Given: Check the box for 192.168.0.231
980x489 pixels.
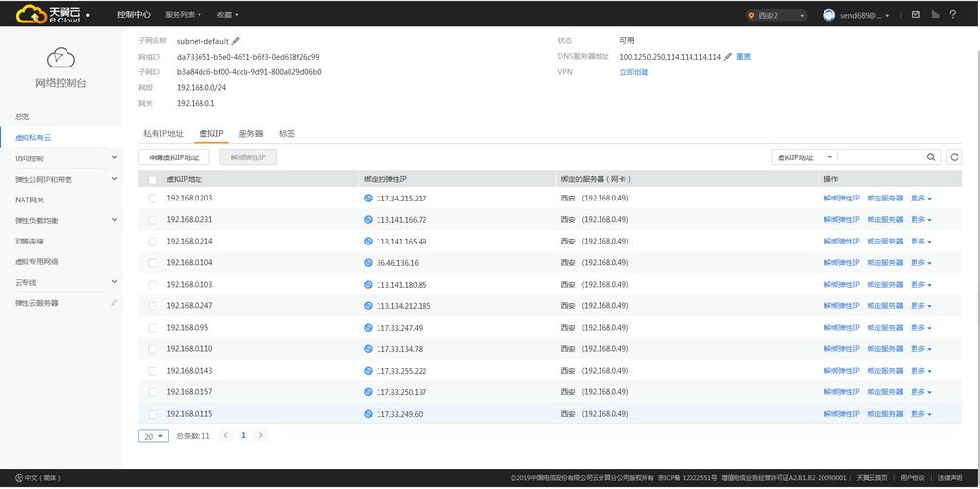Looking at the screenshot, I should coord(153,220).
